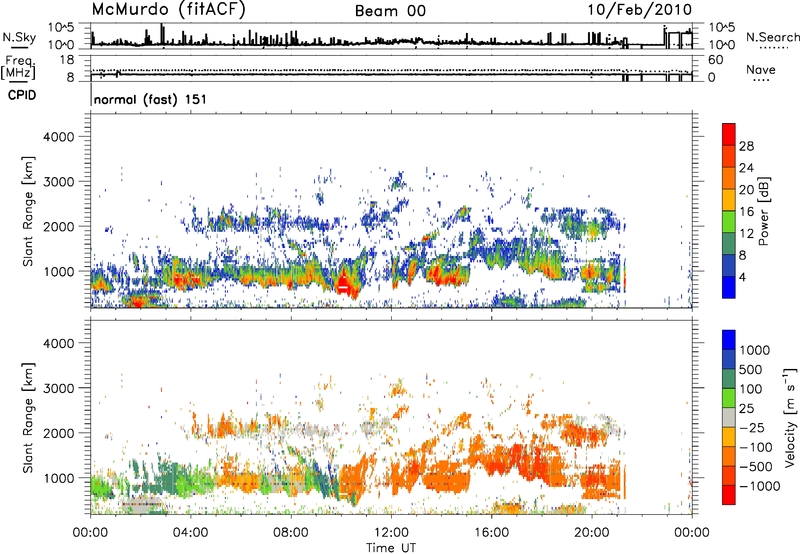The width and height of the screenshot is (800, 554).
Task: Click the '18' frequency axis value
Action: point(67,60)
